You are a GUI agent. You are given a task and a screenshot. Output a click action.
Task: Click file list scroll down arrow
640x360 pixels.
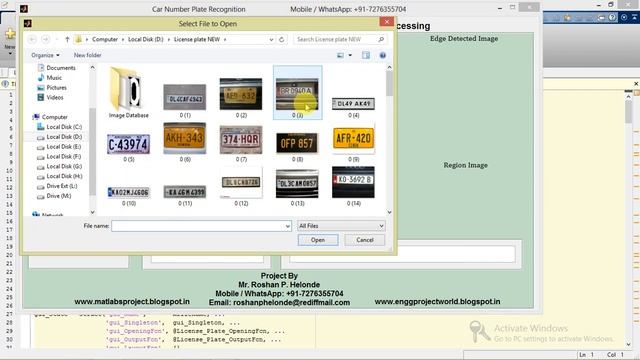point(389,212)
